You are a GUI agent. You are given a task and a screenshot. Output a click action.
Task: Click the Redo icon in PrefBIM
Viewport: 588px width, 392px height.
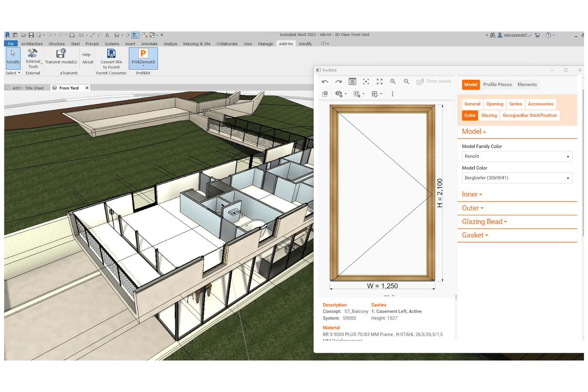(338, 82)
